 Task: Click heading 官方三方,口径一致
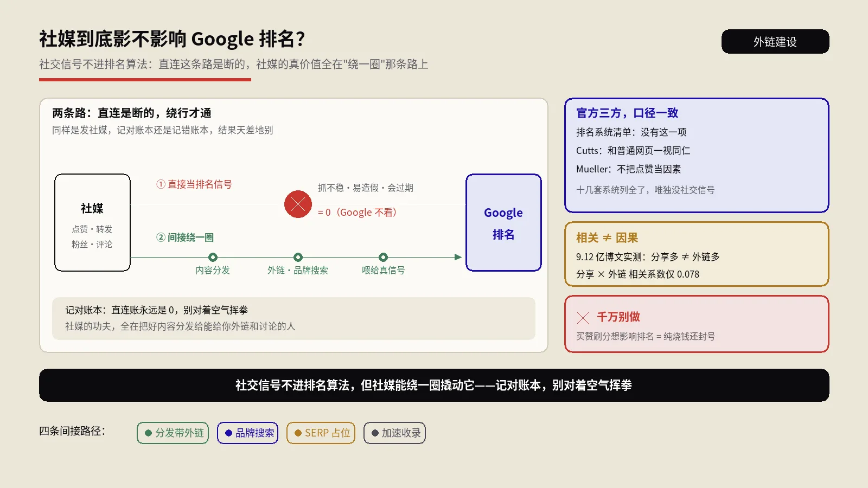pyautogui.click(x=628, y=113)
